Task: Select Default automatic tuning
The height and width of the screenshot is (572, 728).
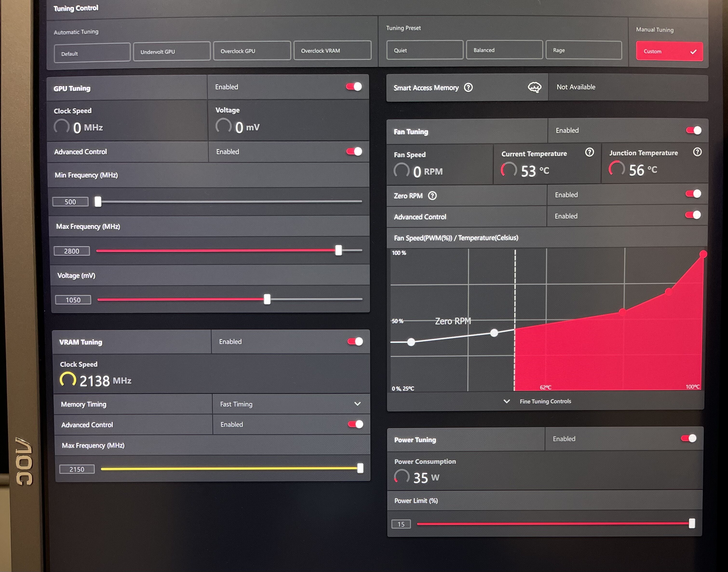Action: click(92, 53)
